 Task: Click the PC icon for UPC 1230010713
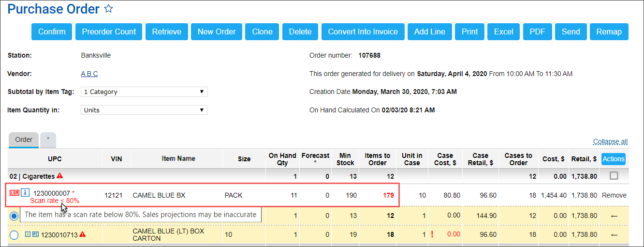35,235
